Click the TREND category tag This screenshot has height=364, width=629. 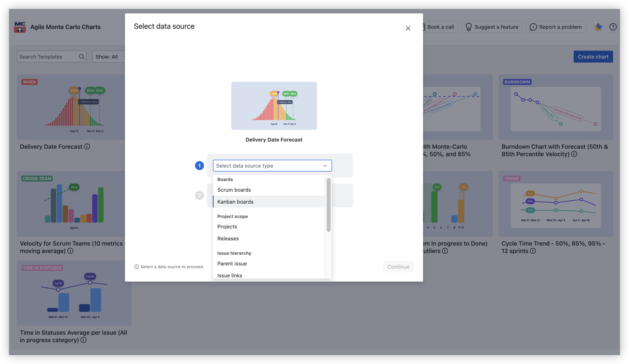tap(511, 179)
